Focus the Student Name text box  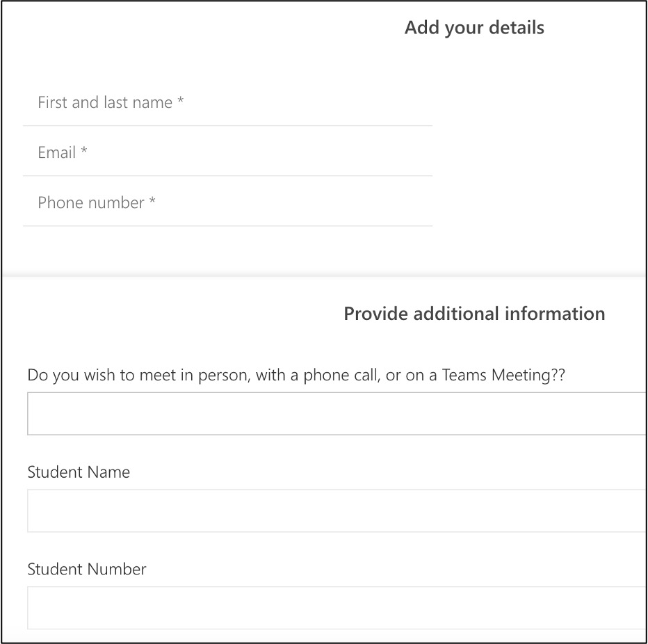[337, 511]
